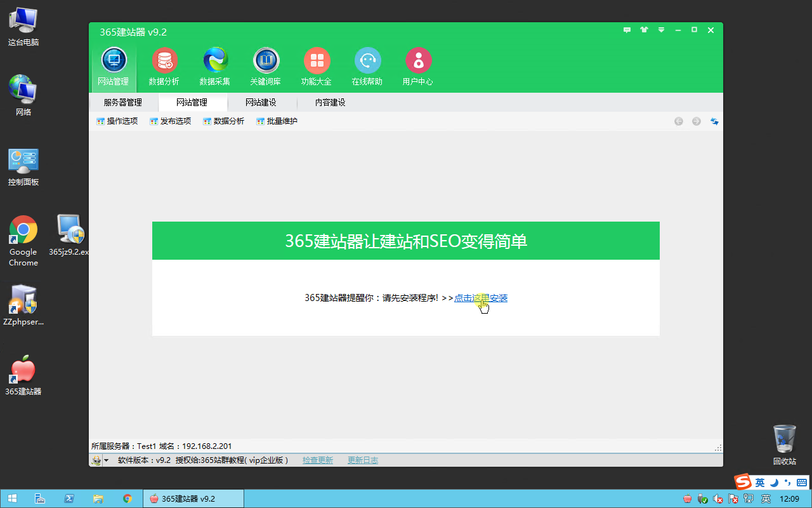Open the 数据分析 toolbar menu
Screen dimensions: 812x508
pos(224,121)
